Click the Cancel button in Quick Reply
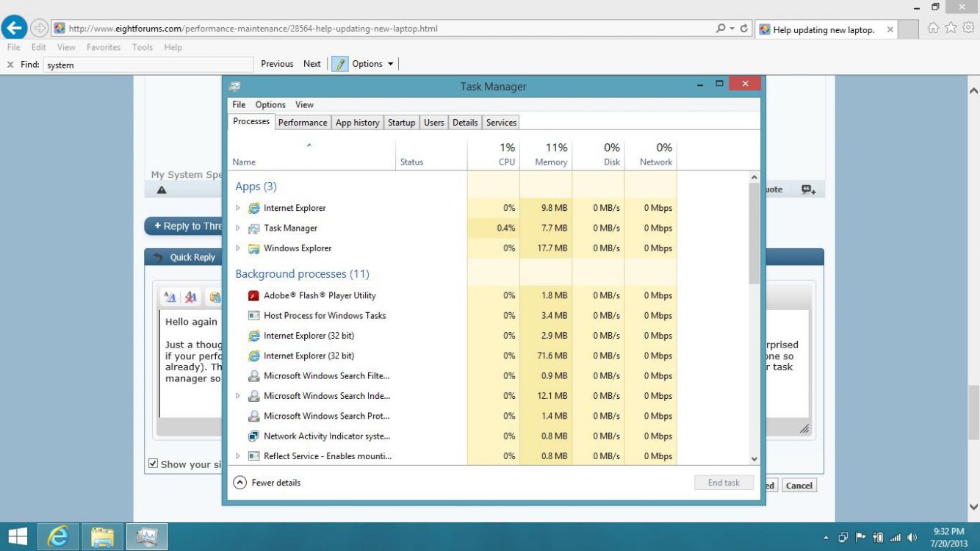 (x=799, y=486)
